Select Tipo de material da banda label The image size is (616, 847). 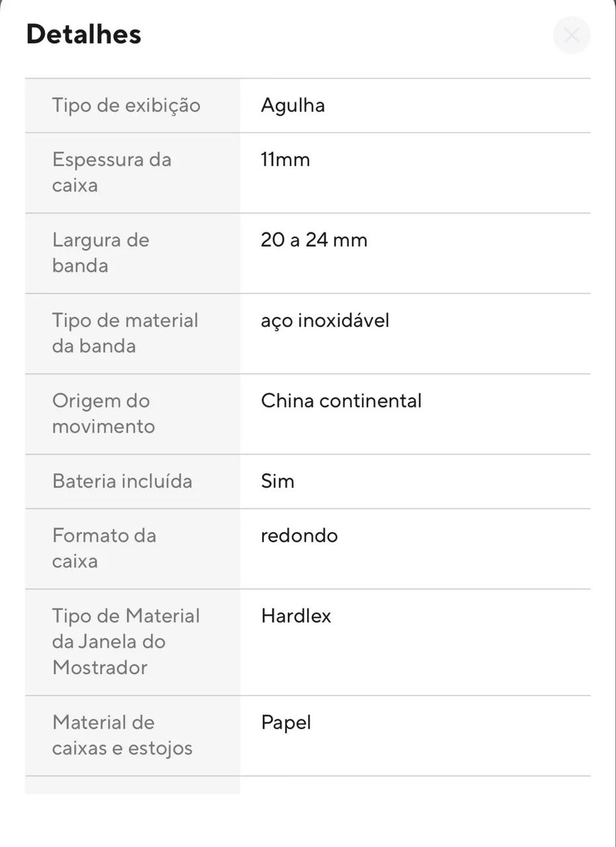pos(125,333)
